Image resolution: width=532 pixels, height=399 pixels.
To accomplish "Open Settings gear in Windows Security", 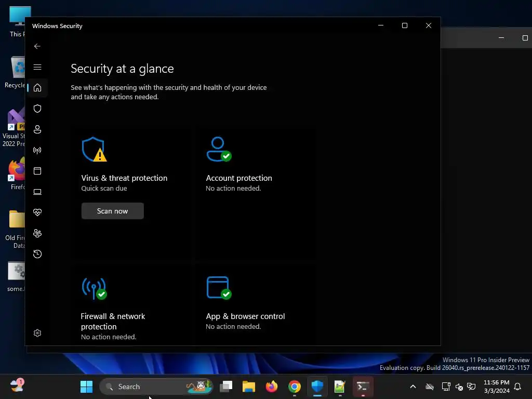I will 37,333.
